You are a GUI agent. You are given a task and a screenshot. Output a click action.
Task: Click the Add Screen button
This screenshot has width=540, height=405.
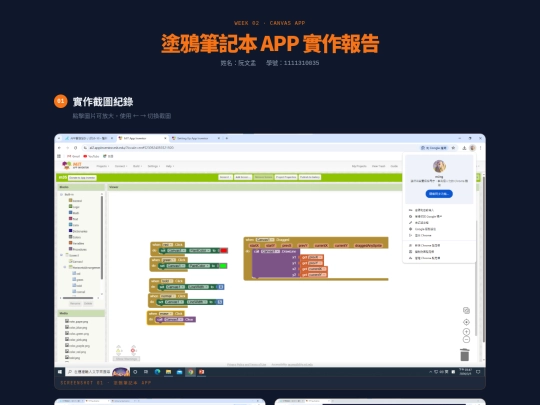click(243, 177)
